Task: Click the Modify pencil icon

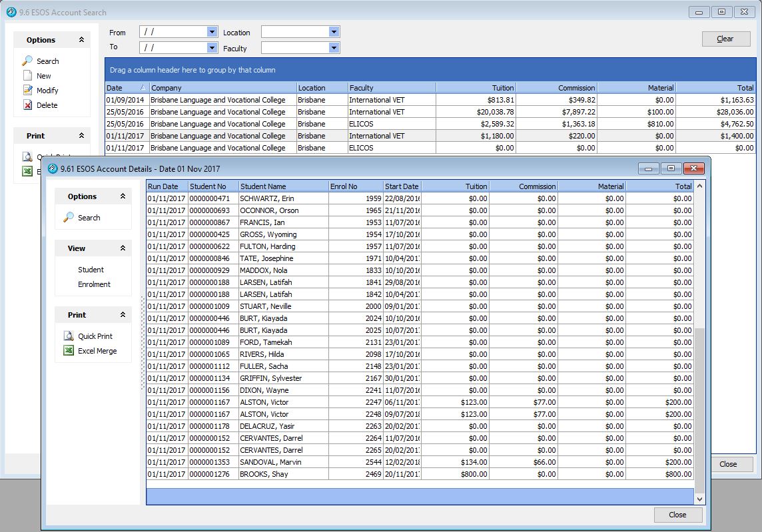Action: [27, 91]
